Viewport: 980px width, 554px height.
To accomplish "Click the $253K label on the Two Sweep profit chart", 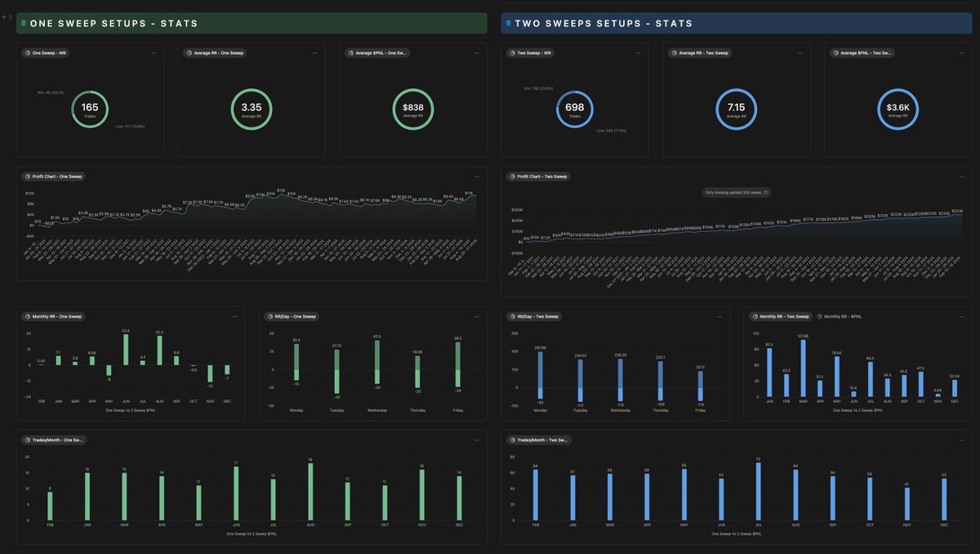I will [x=957, y=211].
